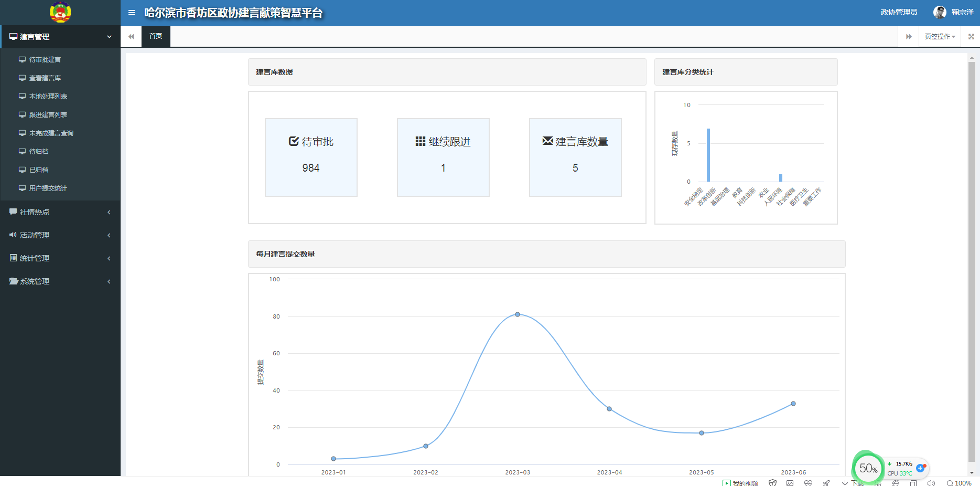Image resolution: width=980 pixels, height=486 pixels.
Task: Click the 50% memory usage circle widget
Action: [868, 468]
